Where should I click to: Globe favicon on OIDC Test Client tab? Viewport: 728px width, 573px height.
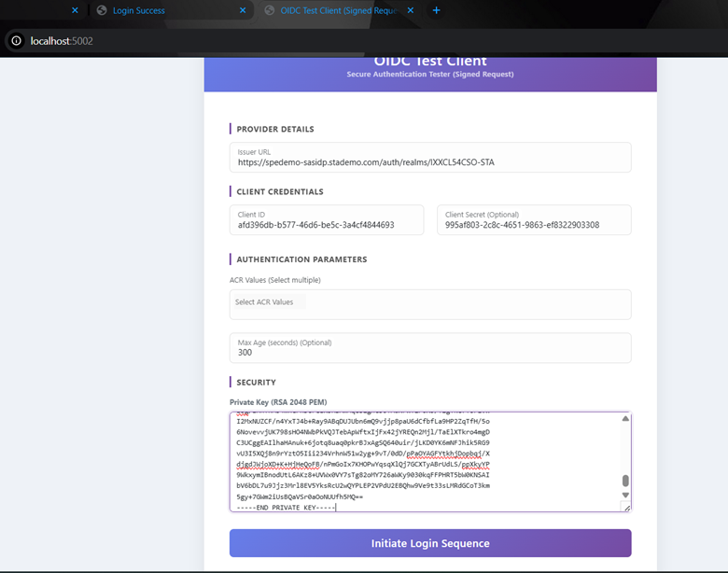click(270, 10)
